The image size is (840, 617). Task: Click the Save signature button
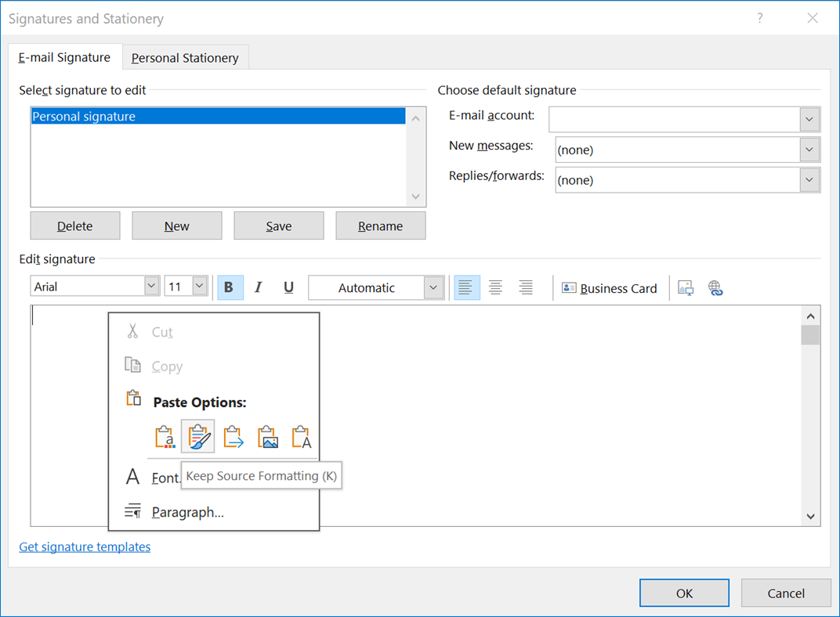coord(279,226)
